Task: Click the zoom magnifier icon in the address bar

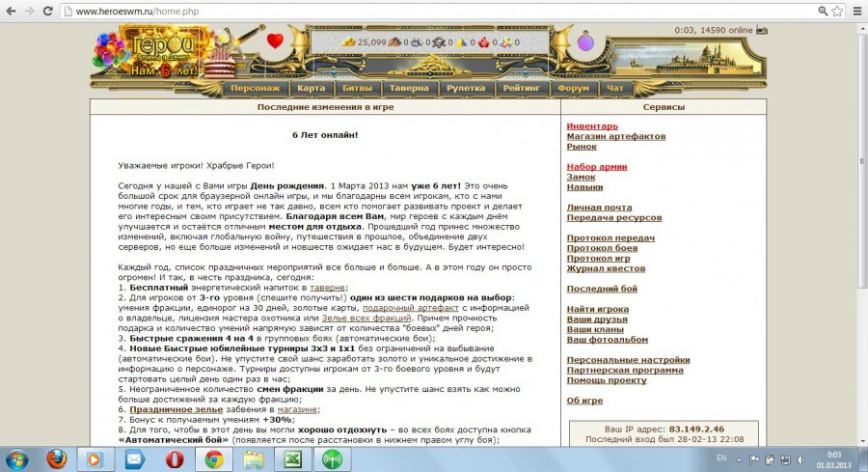Action: pos(824,11)
